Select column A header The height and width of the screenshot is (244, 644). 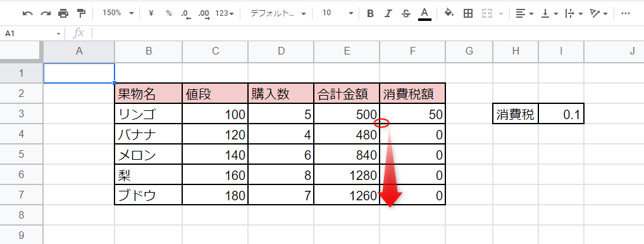pos(79,51)
